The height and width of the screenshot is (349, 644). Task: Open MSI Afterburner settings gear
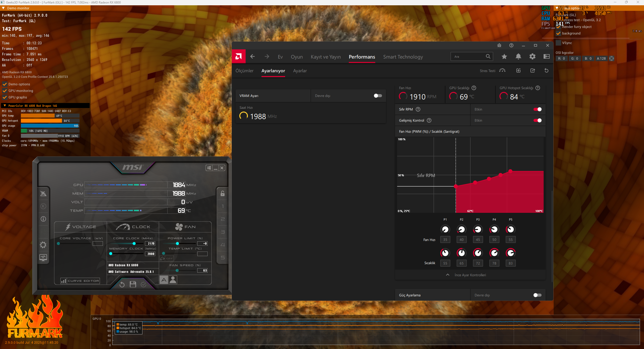pyautogui.click(x=43, y=245)
